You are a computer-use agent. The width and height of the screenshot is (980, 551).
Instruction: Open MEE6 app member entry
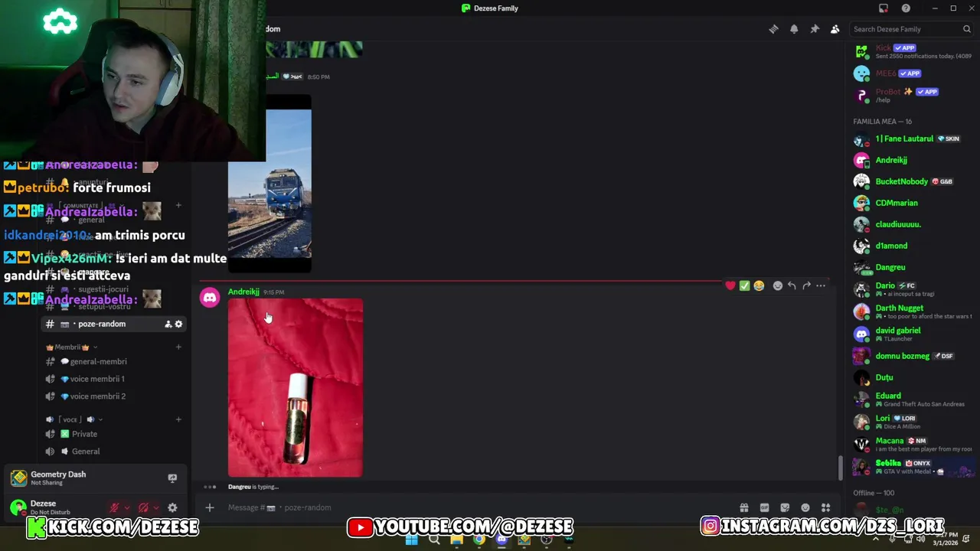912,73
